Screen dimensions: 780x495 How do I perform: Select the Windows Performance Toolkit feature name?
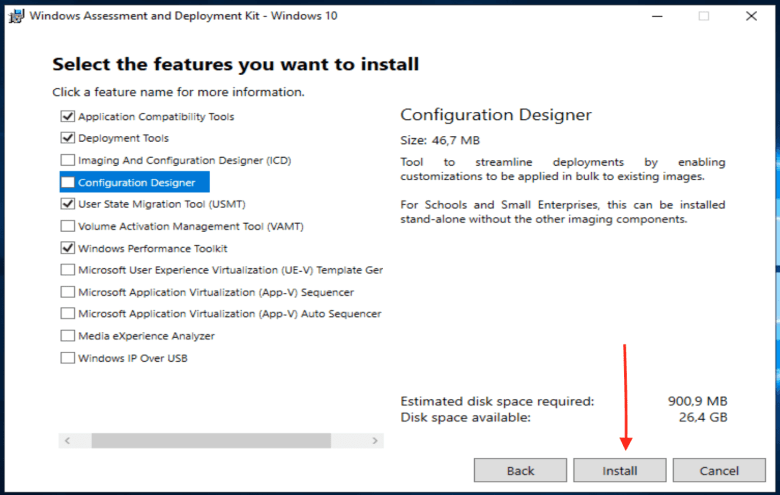152,248
